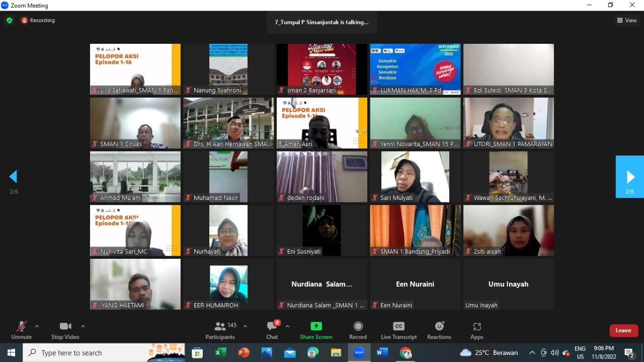Image resolution: width=644 pixels, height=362 pixels.
Task: Toggle Stop Video camera button
Action: coord(65,330)
